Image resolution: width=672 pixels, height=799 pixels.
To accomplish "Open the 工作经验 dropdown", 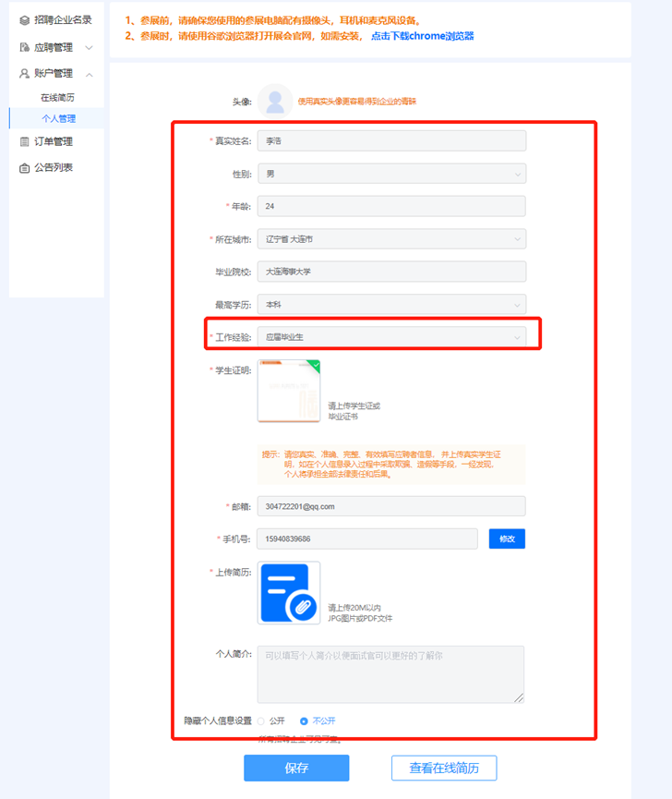I will pyautogui.click(x=391, y=338).
